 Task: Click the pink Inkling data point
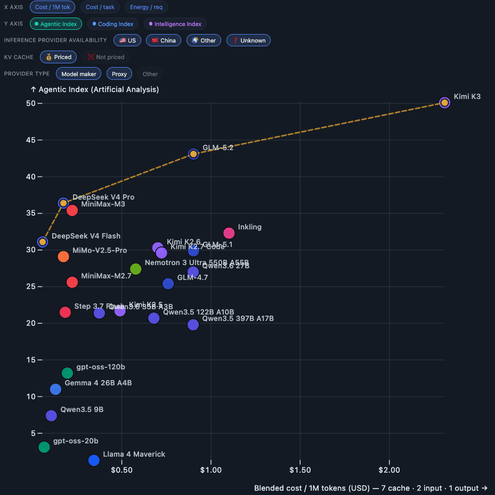(229, 233)
